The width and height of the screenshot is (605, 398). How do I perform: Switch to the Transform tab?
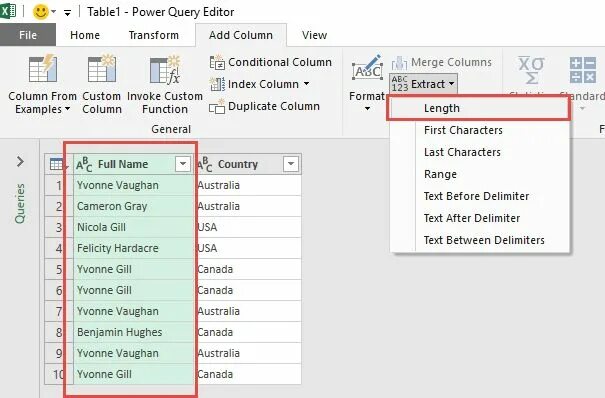click(154, 35)
